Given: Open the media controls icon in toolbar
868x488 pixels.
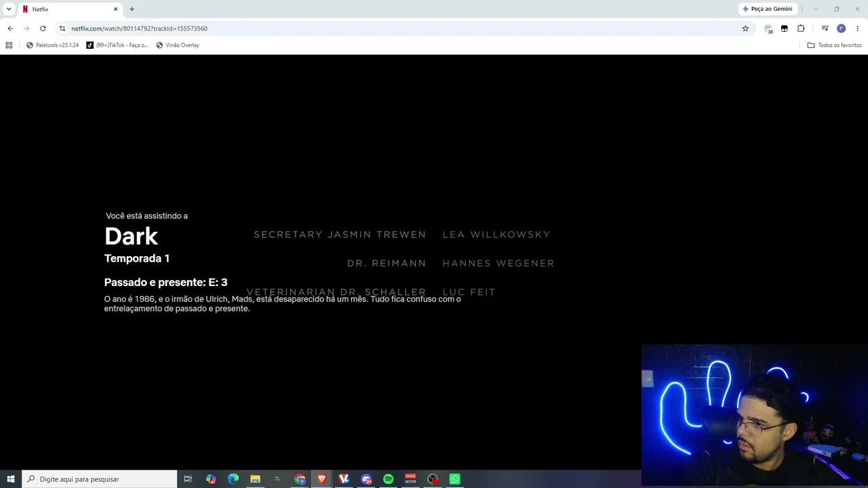Looking at the screenshot, I should pyautogui.click(x=825, y=28).
